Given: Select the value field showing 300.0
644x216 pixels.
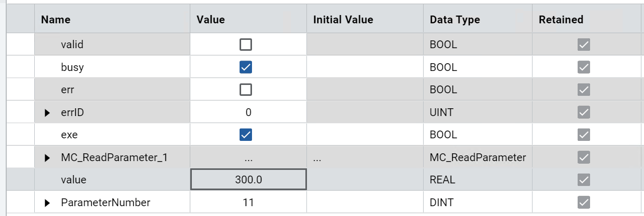Looking at the screenshot, I should 248,180.
